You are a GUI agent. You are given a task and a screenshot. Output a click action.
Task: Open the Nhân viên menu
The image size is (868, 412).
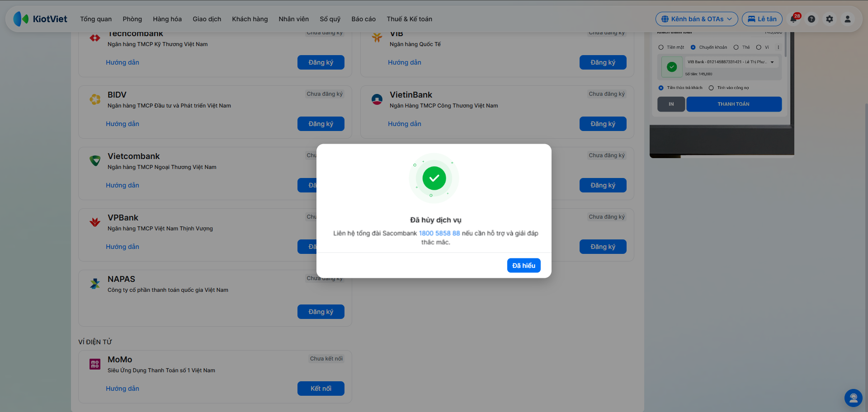pyautogui.click(x=294, y=19)
